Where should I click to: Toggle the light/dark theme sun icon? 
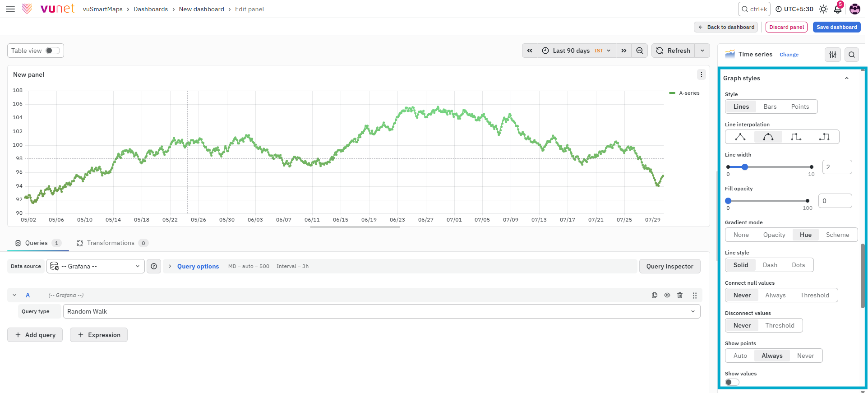point(823,9)
